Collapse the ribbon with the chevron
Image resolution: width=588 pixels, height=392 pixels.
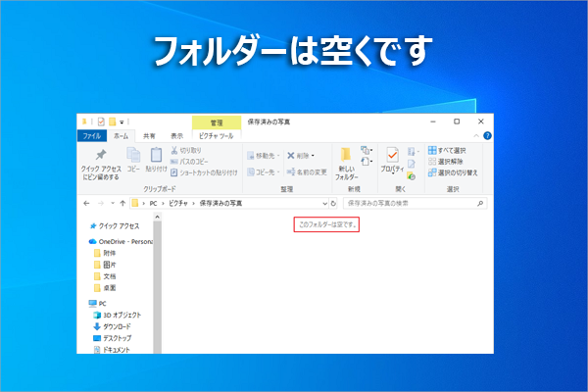point(476,136)
